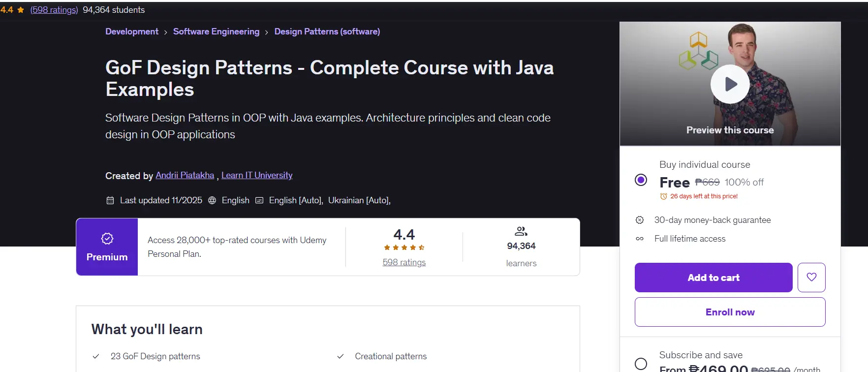Click Full lifetime access text

point(690,239)
